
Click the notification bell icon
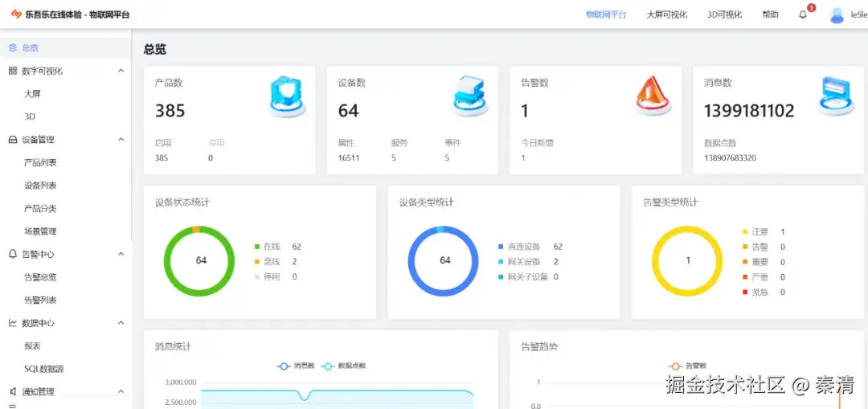(803, 15)
